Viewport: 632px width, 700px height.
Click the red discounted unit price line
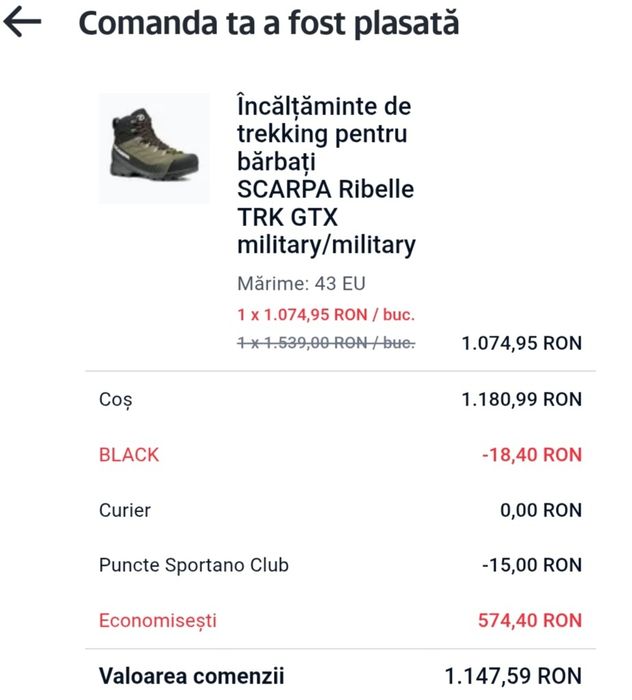pos(326,314)
